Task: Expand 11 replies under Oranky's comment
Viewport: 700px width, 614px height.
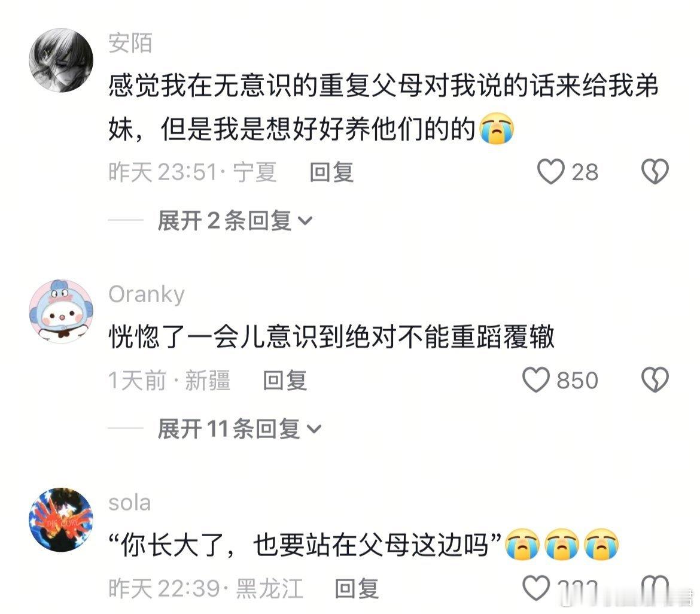Action: pos(239,428)
